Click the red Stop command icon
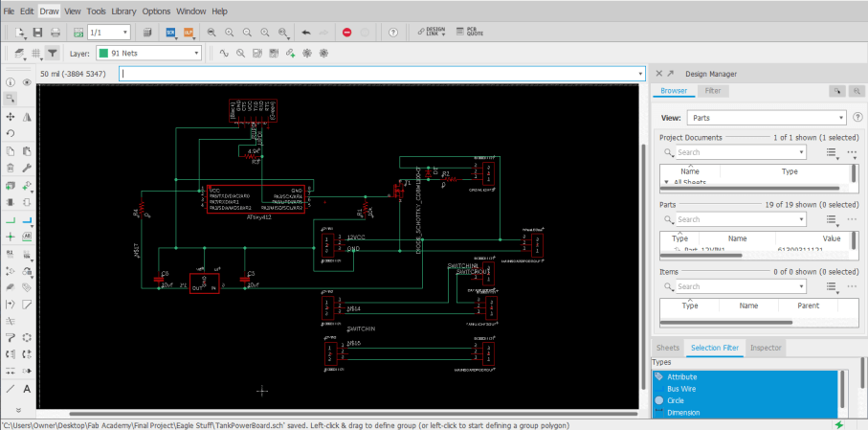The width and height of the screenshot is (868, 430). (346, 32)
